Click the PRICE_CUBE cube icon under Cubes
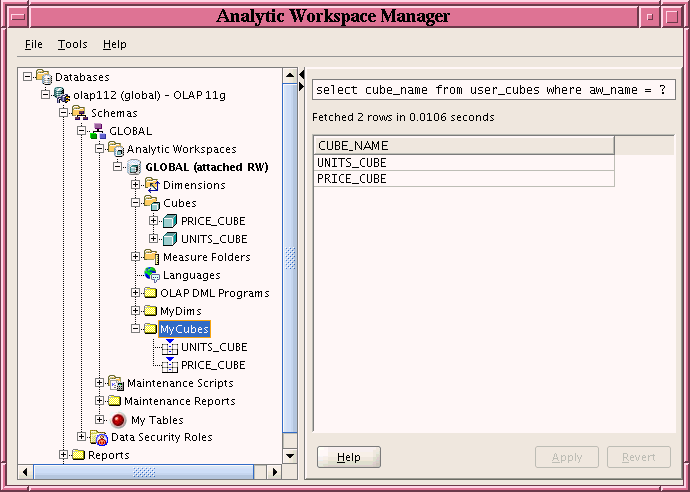Screen dimensions: 690x492 tap(170, 221)
